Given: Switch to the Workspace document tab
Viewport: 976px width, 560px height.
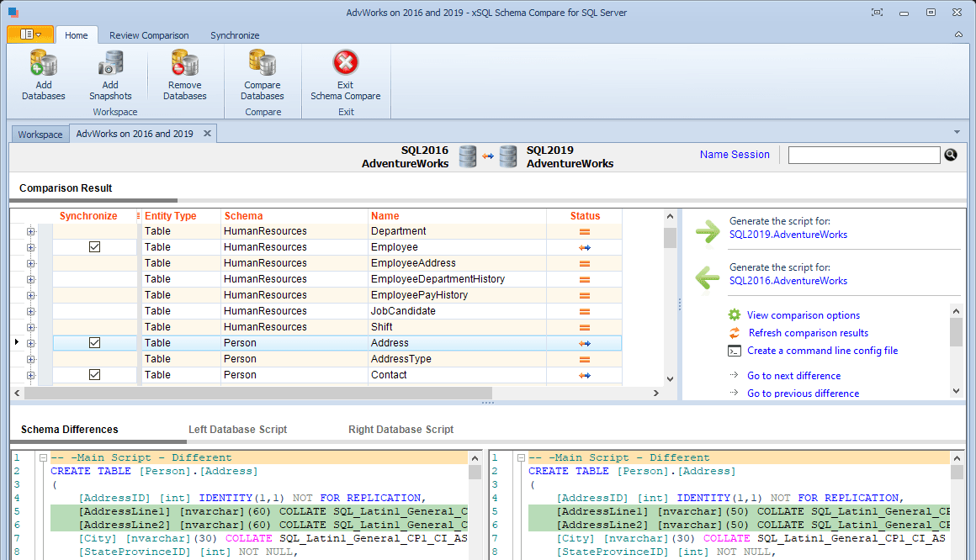Looking at the screenshot, I should coord(40,135).
